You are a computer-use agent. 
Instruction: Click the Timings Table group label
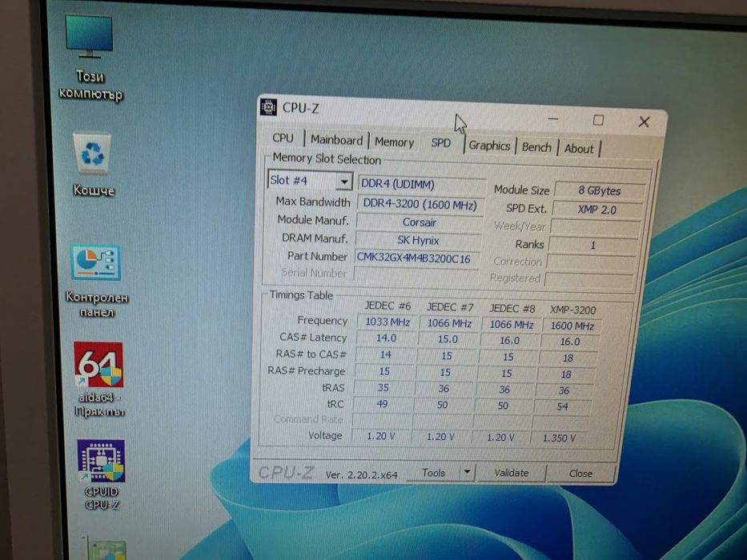[x=301, y=294]
